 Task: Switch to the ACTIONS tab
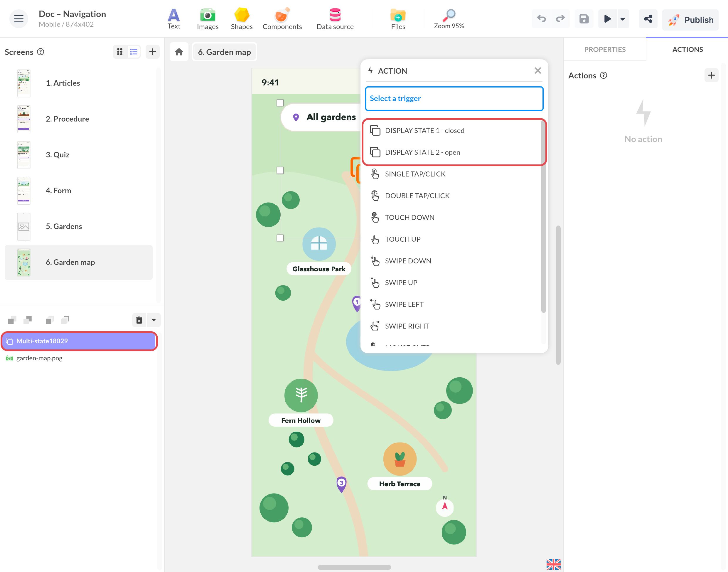[687, 49]
